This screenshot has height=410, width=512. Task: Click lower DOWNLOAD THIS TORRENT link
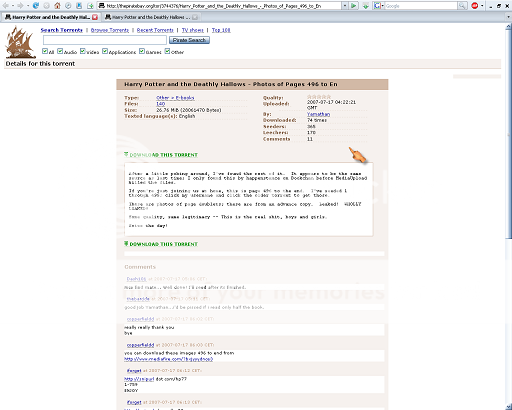(163, 244)
